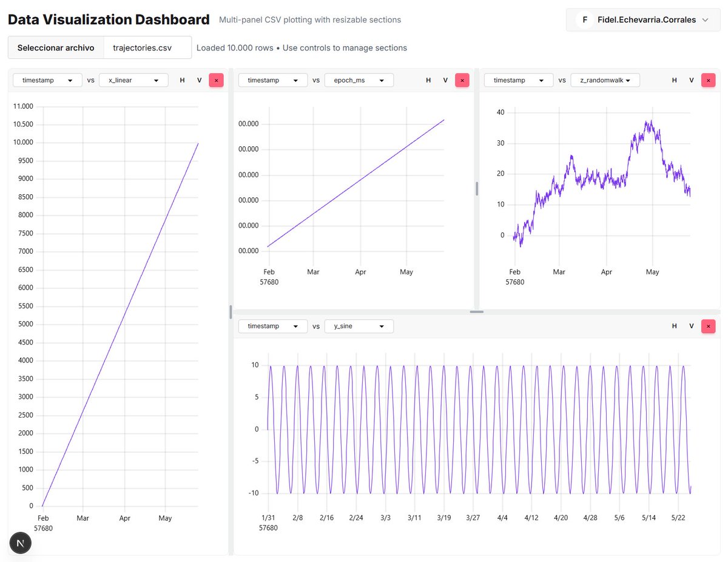728x562 pixels.
Task: Open the y_sine Y-axis dropdown
Action: click(359, 326)
